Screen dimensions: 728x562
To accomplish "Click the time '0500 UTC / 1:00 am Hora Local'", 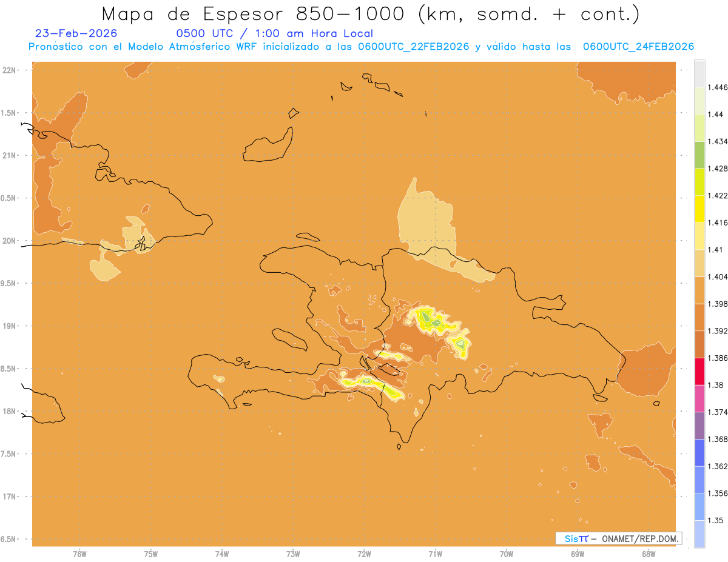I will coord(274,33).
